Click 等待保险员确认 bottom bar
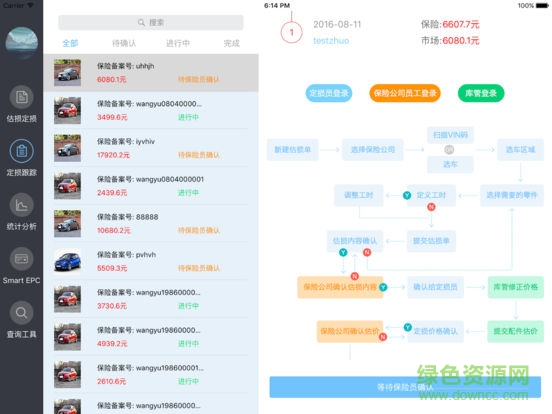 coord(405,387)
